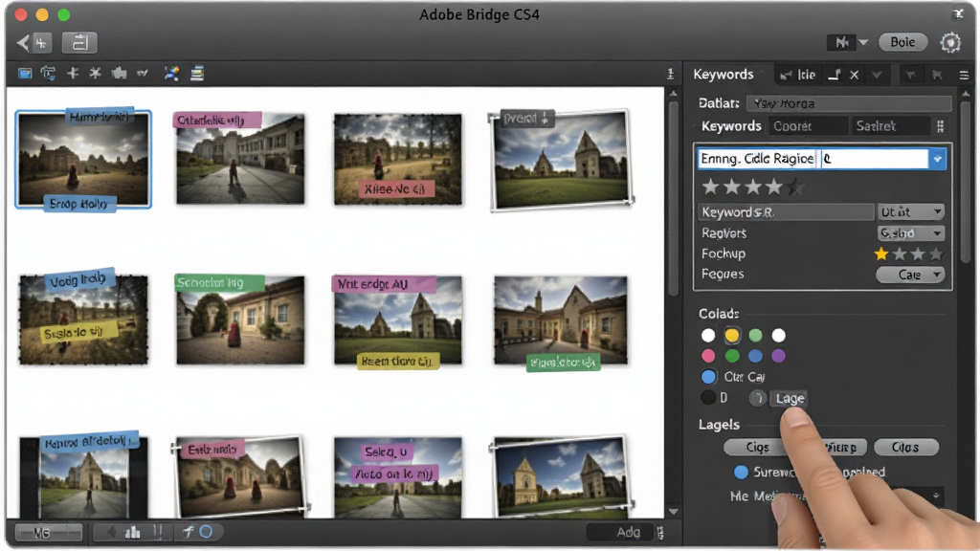This screenshot has width=980, height=551.
Task: Click the step-shaped icon beside the X
Action: [834, 75]
